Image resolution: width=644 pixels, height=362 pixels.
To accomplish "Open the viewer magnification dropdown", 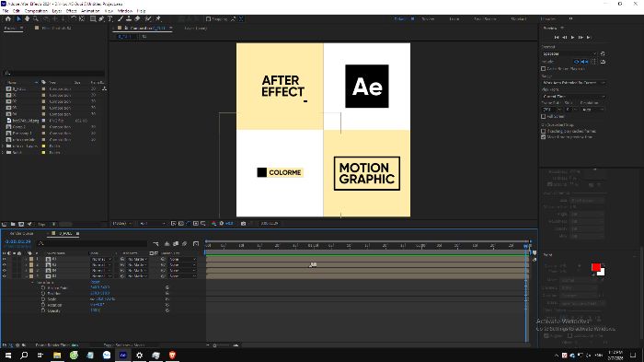I will [122, 223].
